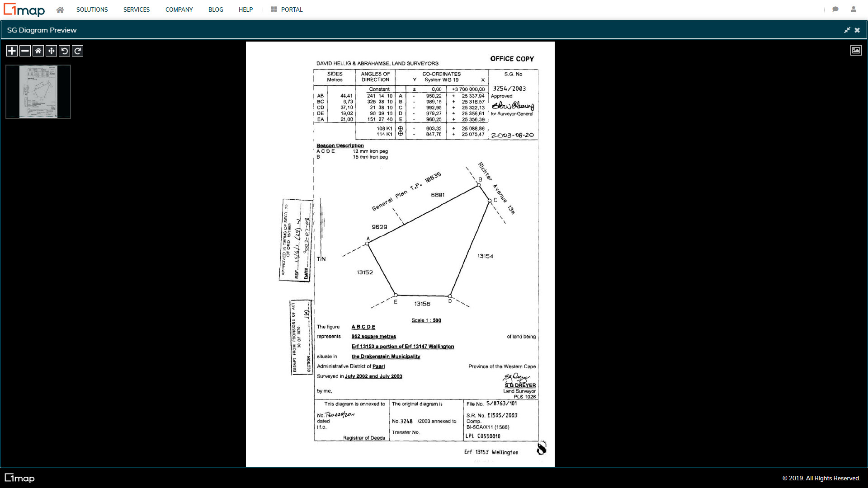Activate the pan/move tool icon

tap(51, 51)
